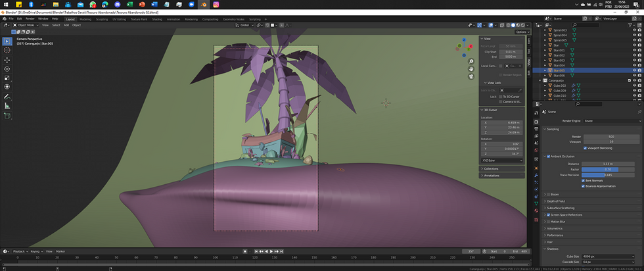Toggle Bent Normals checkbox
Image resolution: width=644 pixels, height=271 pixels.
tap(584, 180)
